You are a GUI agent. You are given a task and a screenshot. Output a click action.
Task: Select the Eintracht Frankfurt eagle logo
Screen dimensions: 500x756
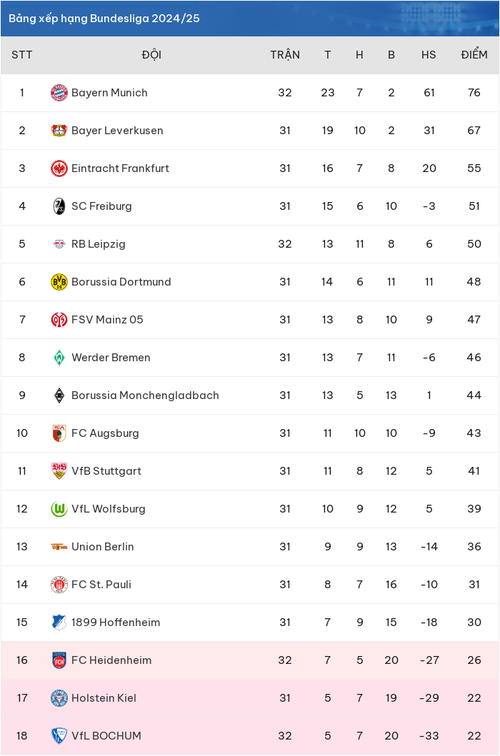click(59, 168)
